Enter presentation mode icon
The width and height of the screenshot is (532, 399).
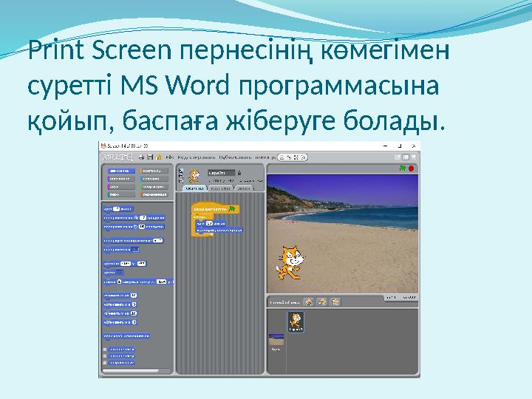[413, 157]
